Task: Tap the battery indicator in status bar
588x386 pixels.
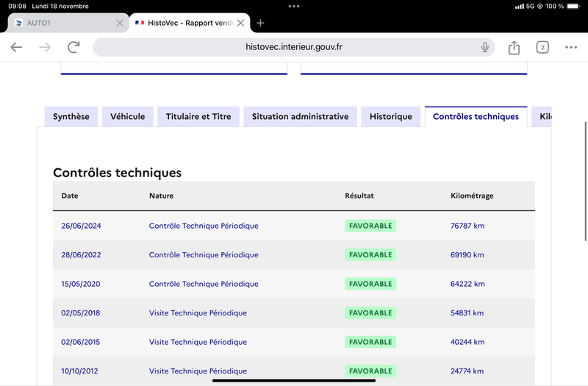Action: pyautogui.click(x=573, y=6)
